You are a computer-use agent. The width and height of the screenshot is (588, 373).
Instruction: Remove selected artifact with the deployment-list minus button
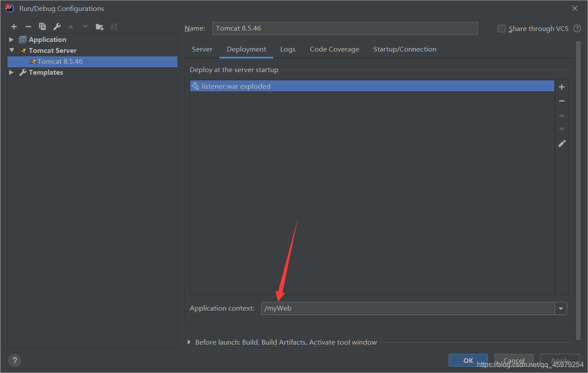562,101
